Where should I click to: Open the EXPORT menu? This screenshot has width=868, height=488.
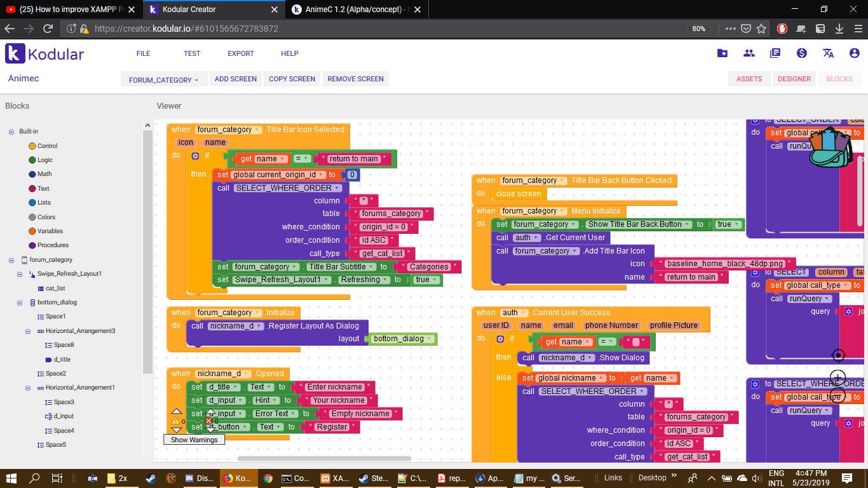[241, 53]
